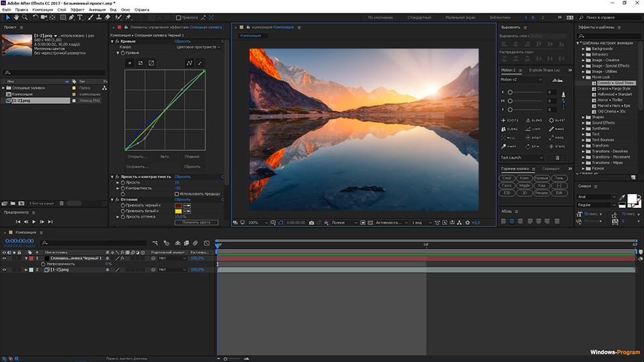Choose the pencil draw mode for curves
This screenshot has width=644, height=362.
tap(201, 63)
